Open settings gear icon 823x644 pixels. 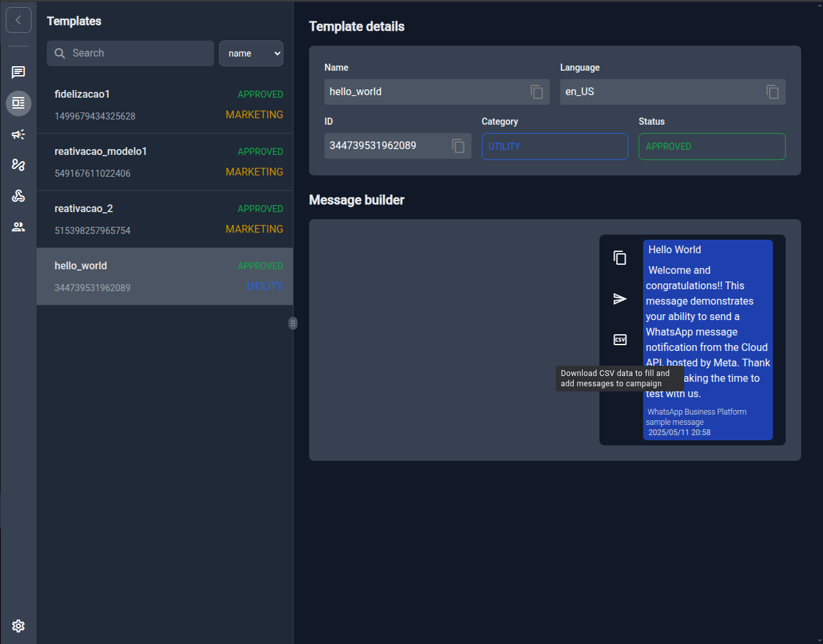[19, 626]
